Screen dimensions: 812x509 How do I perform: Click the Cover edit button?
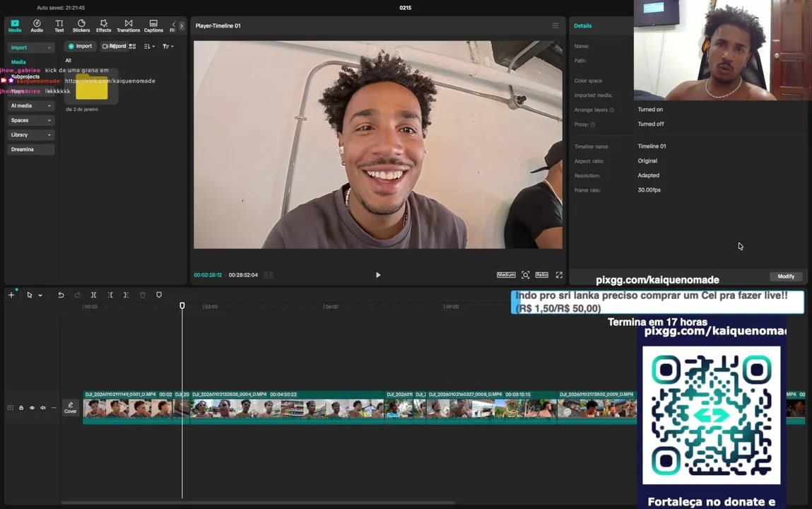tap(71, 408)
